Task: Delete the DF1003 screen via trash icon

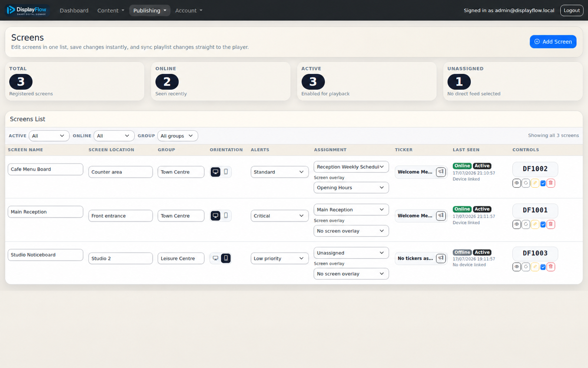Action: 551,267
